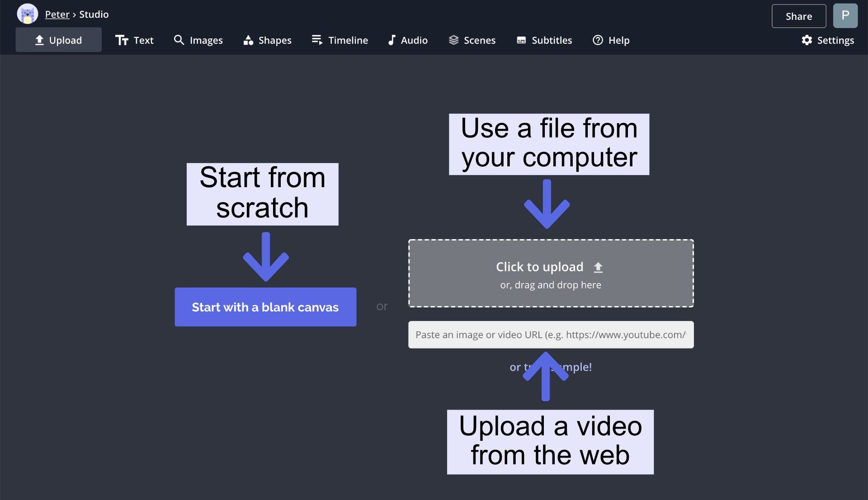
Task: Start with a blank canvas
Action: tap(265, 307)
